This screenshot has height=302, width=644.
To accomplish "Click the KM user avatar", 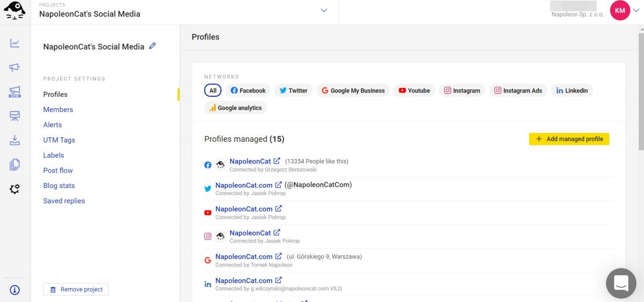I will click(620, 10).
